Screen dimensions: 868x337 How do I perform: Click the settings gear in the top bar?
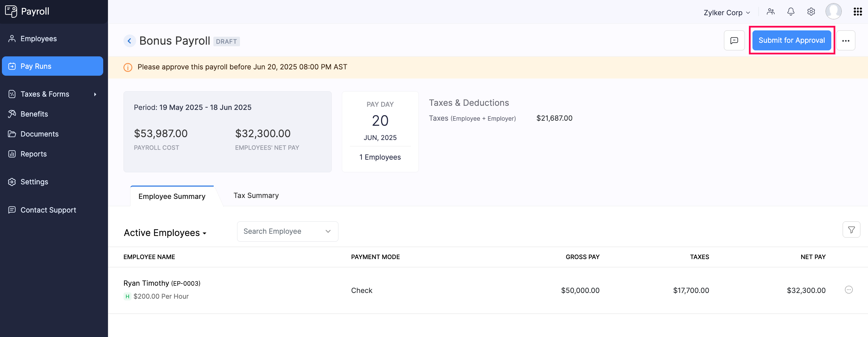pos(811,11)
